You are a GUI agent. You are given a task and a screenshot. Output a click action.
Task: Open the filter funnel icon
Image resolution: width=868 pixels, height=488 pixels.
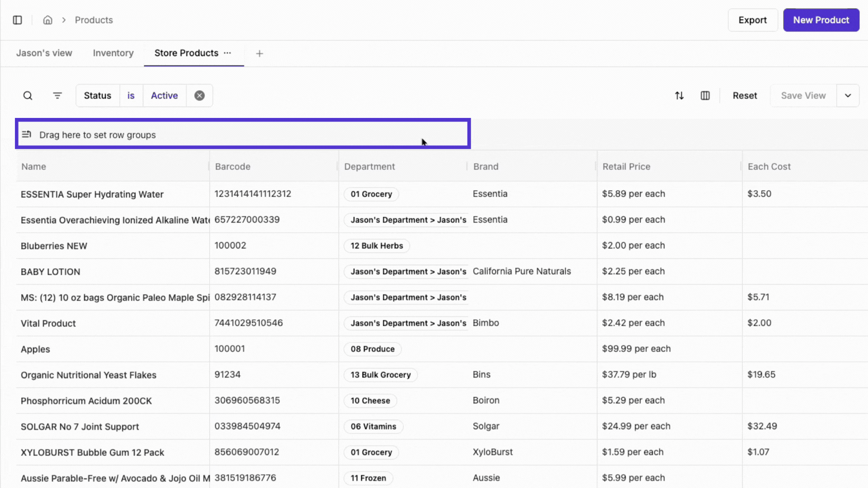pyautogui.click(x=57, y=95)
